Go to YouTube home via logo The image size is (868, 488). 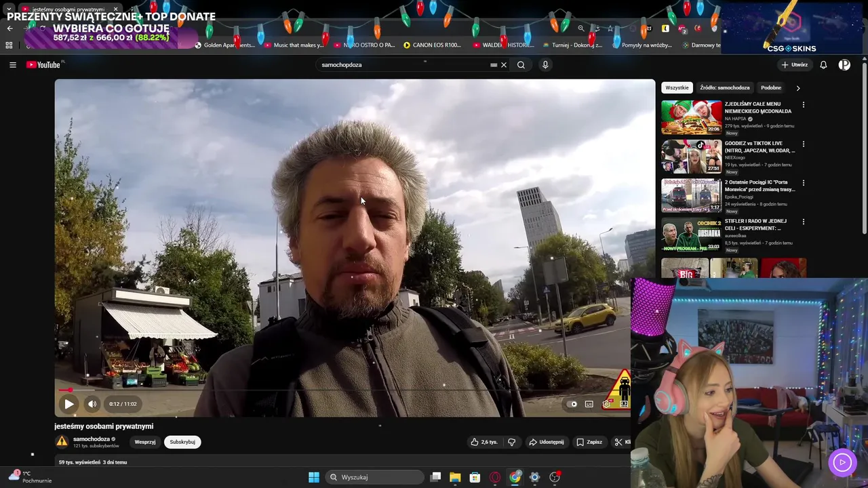click(45, 65)
